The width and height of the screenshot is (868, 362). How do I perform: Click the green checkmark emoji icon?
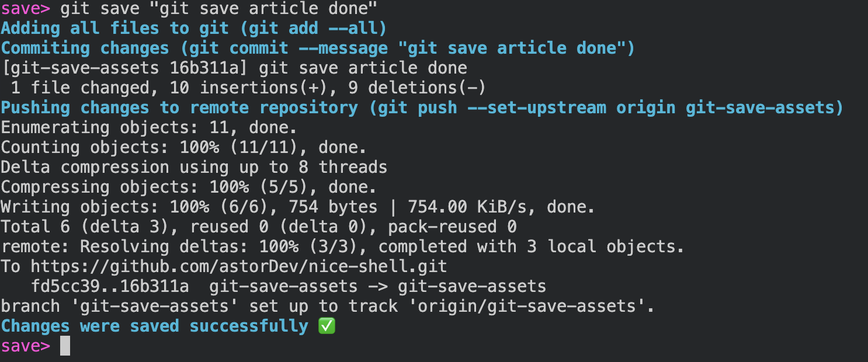coord(327,326)
